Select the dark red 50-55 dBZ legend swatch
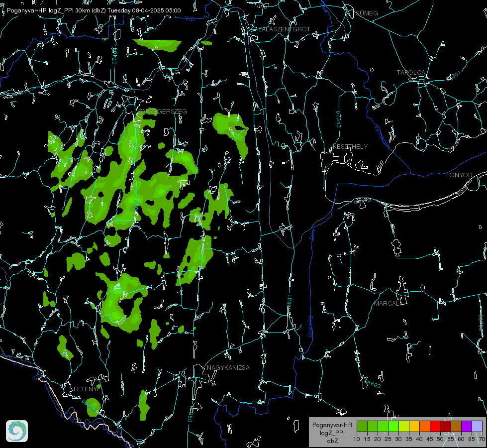The width and height of the screenshot is (487, 448). coord(445,426)
